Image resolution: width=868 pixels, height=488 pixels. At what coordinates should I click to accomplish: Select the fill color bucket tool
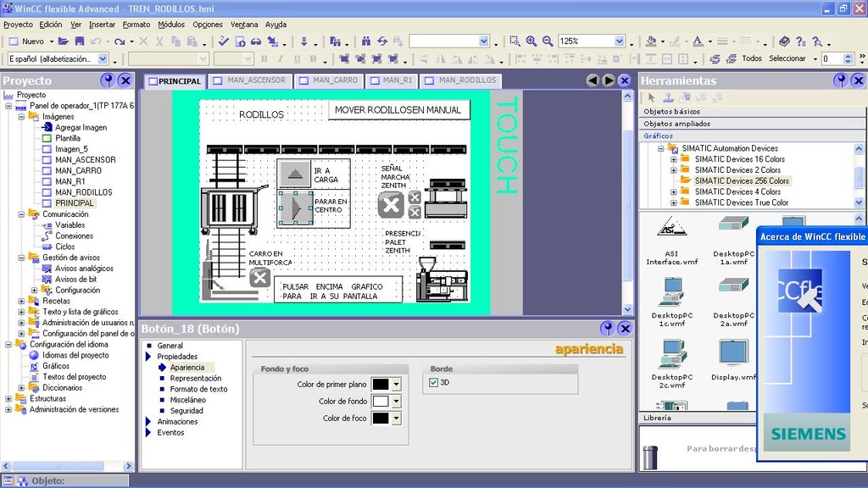tap(650, 41)
